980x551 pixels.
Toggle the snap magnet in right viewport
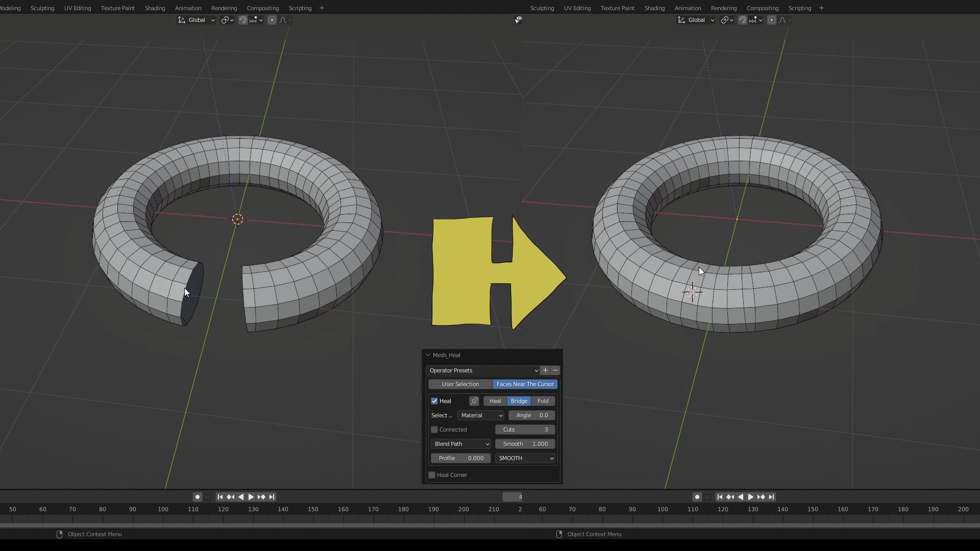click(743, 20)
